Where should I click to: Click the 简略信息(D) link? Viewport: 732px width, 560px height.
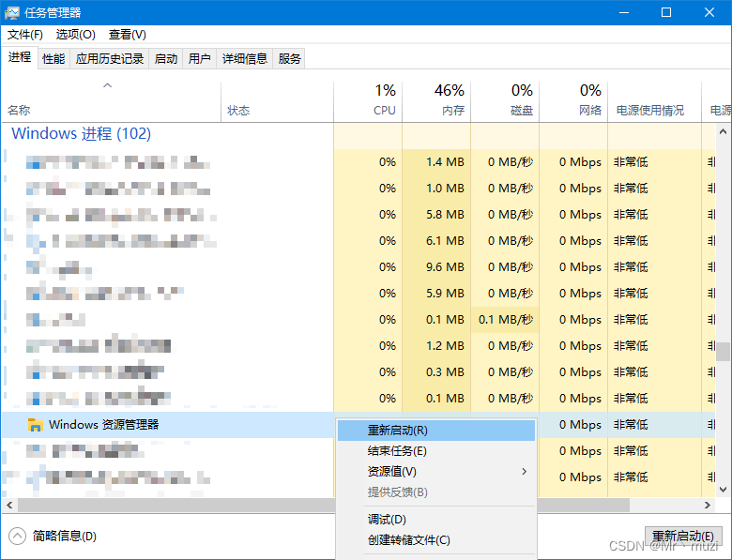(65, 536)
